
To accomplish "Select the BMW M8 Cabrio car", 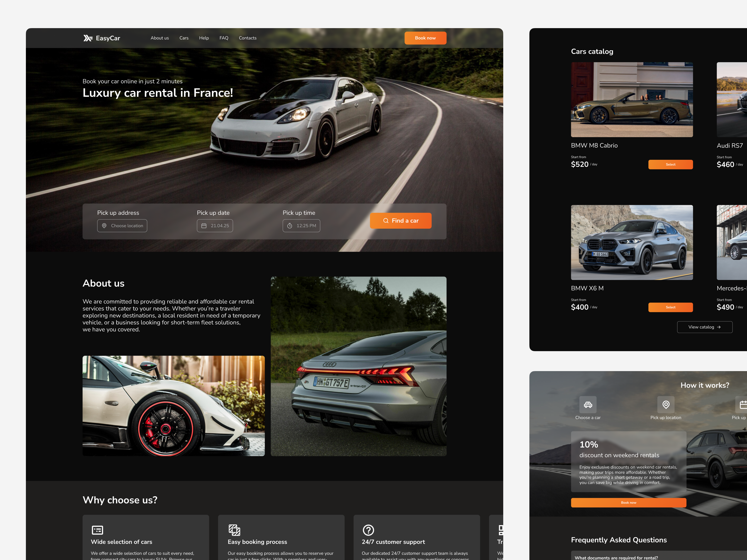I will [670, 164].
